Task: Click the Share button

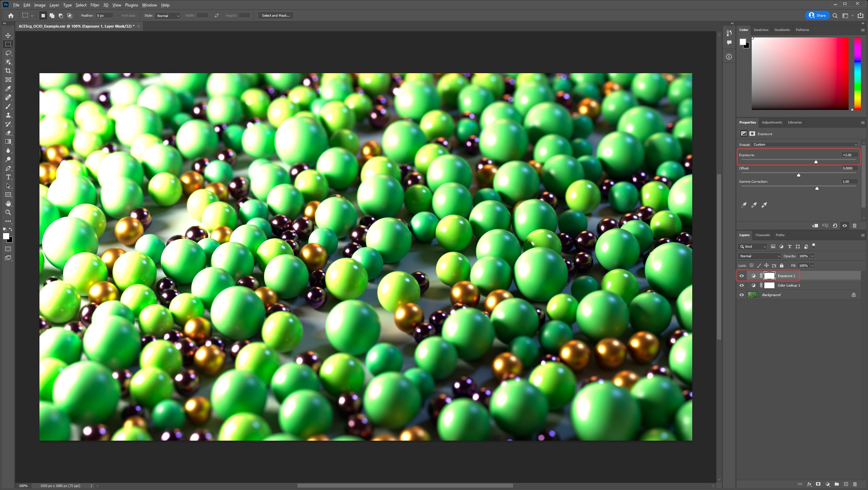Action: pyautogui.click(x=817, y=15)
